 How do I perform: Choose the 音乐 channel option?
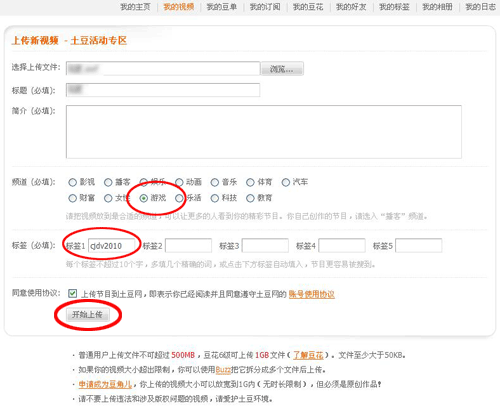point(215,182)
